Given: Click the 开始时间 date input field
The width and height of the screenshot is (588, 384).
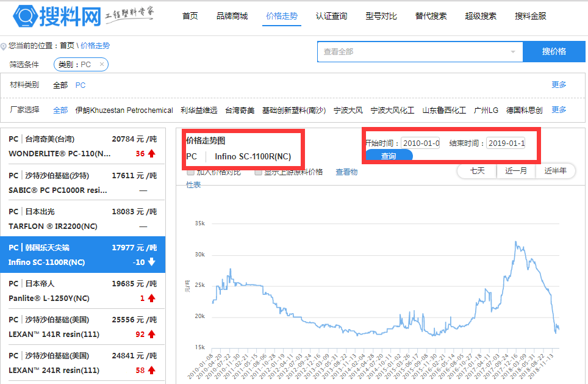Looking at the screenshot, I should coord(420,143).
